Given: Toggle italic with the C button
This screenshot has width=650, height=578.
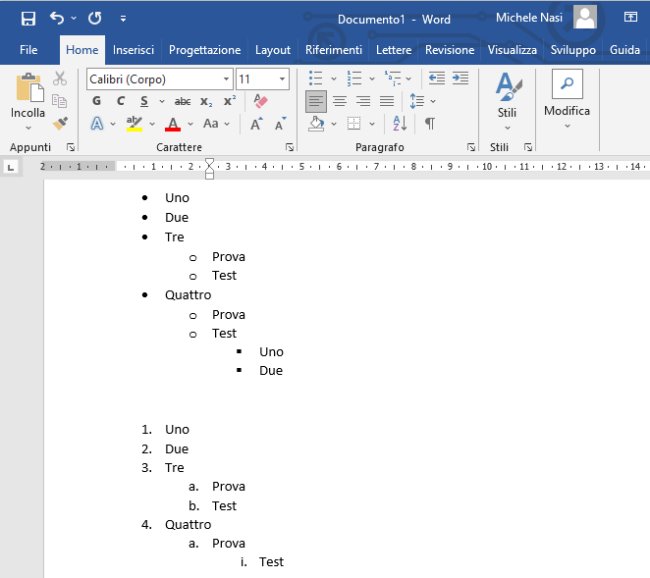Looking at the screenshot, I should coord(121,101).
